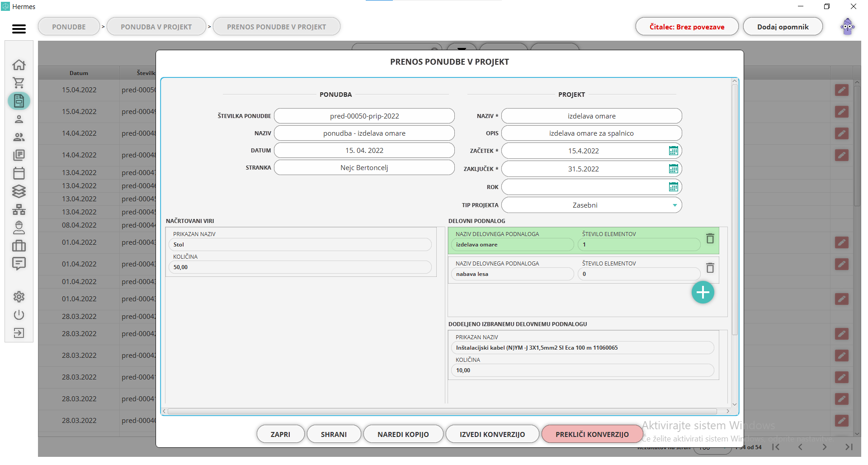The height and width of the screenshot is (465, 868).
Task: Click 'Čitalec: Brez povezave' button
Action: pos(687,27)
